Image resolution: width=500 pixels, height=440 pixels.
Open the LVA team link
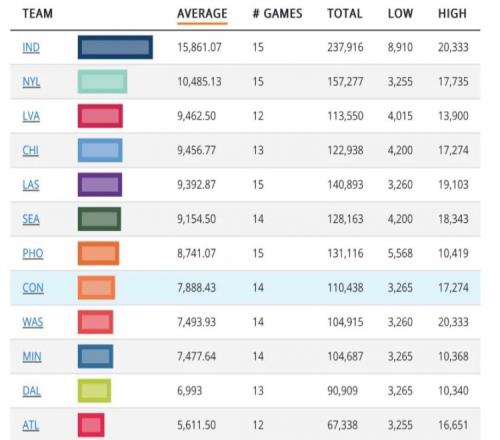pos(31,116)
